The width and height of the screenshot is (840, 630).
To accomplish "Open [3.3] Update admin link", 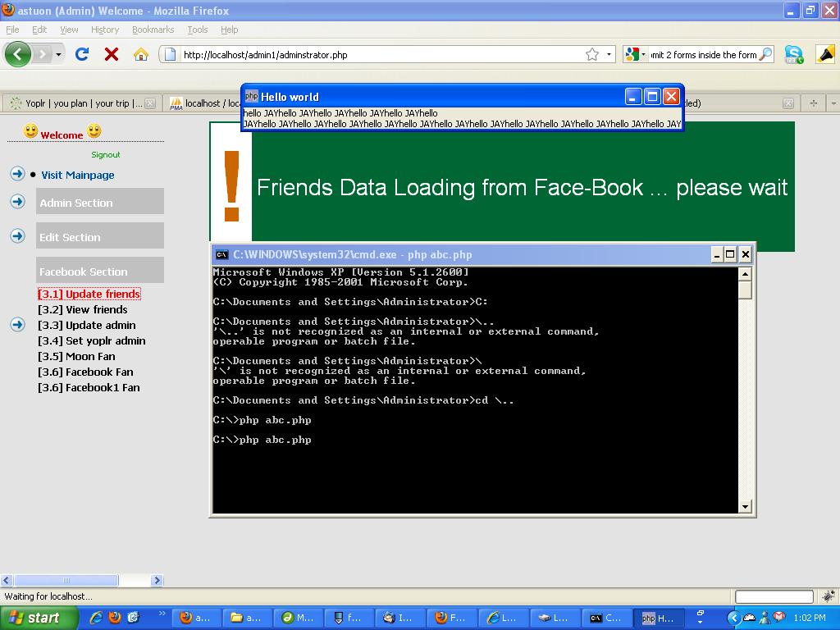I will click(x=86, y=325).
